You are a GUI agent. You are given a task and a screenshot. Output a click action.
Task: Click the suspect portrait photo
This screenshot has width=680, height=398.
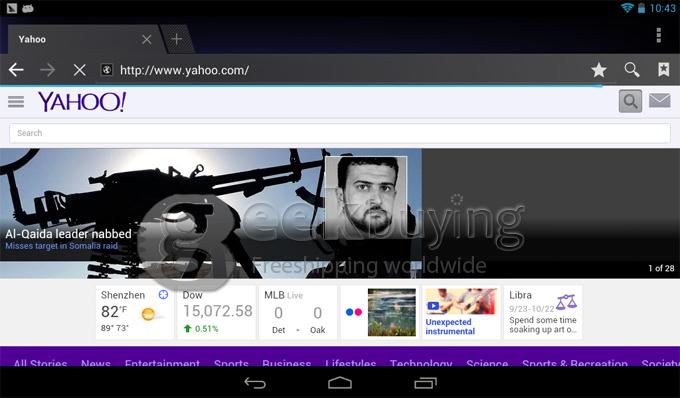click(366, 197)
